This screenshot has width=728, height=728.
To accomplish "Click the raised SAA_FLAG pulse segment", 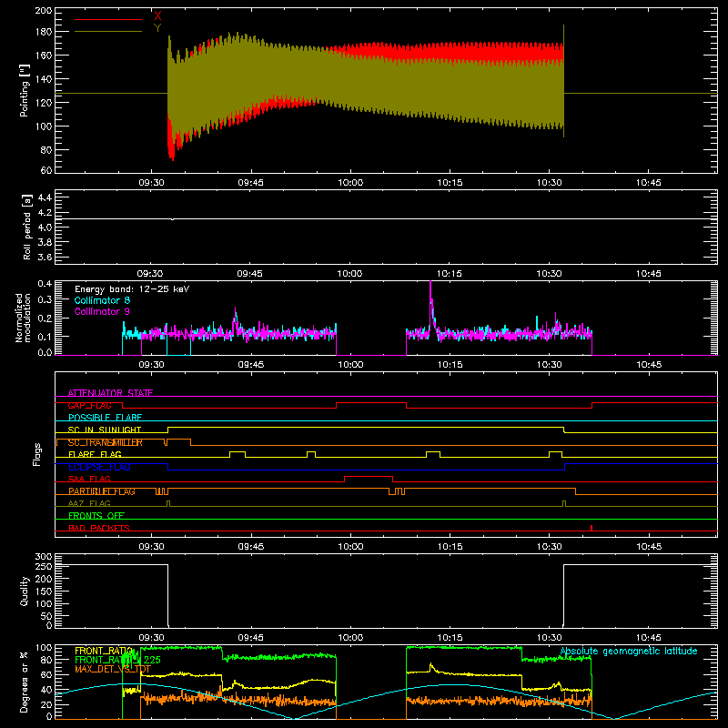I will click(x=369, y=476).
